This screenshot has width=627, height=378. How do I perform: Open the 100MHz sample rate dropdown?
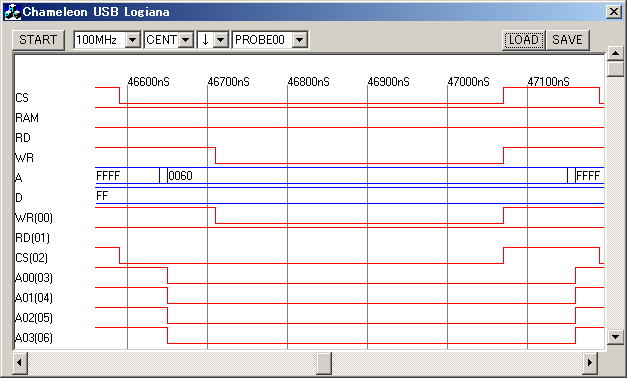pyautogui.click(x=132, y=40)
